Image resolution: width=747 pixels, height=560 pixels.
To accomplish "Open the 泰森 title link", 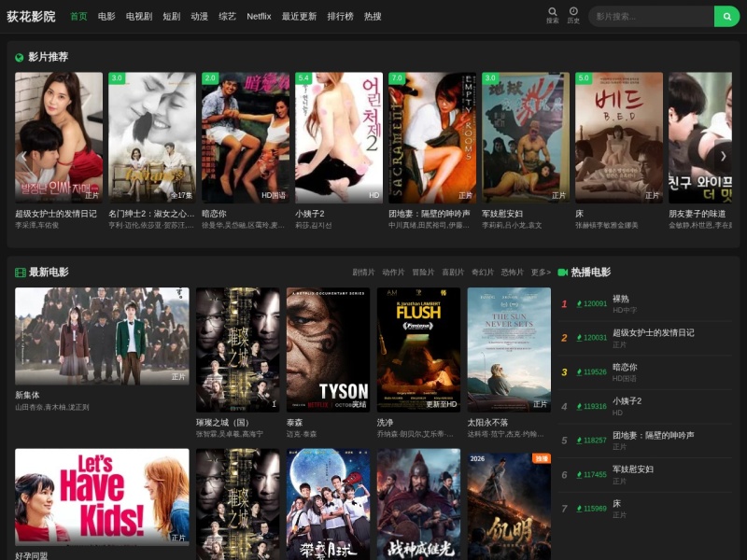I will pos(294,423).
